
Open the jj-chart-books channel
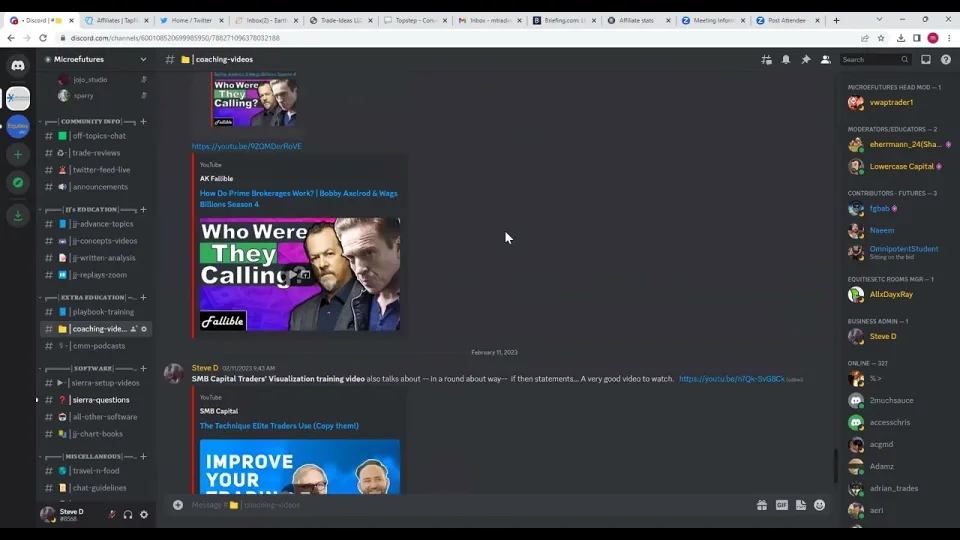pyautogui.click(x=95, y=434)
